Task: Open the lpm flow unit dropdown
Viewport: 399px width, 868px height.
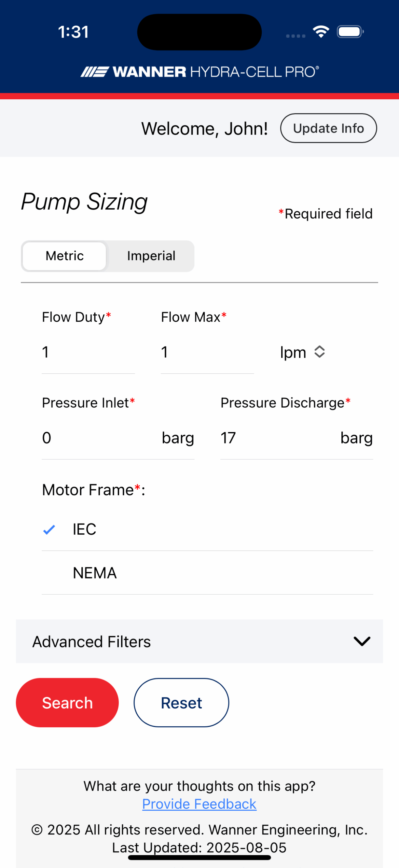Action: point(294,352)
